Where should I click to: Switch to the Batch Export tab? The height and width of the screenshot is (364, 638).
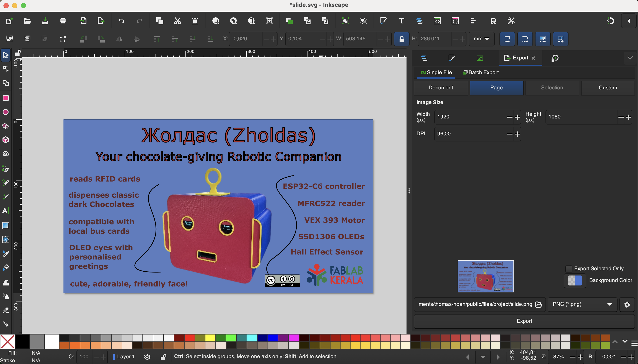coord(481,72)
